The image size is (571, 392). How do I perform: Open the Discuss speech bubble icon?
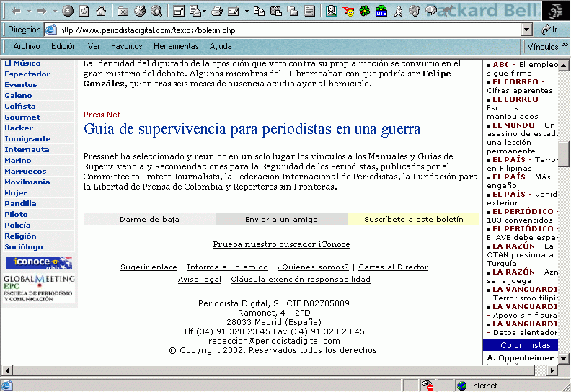pyautogui.click(x=432, y=12)
